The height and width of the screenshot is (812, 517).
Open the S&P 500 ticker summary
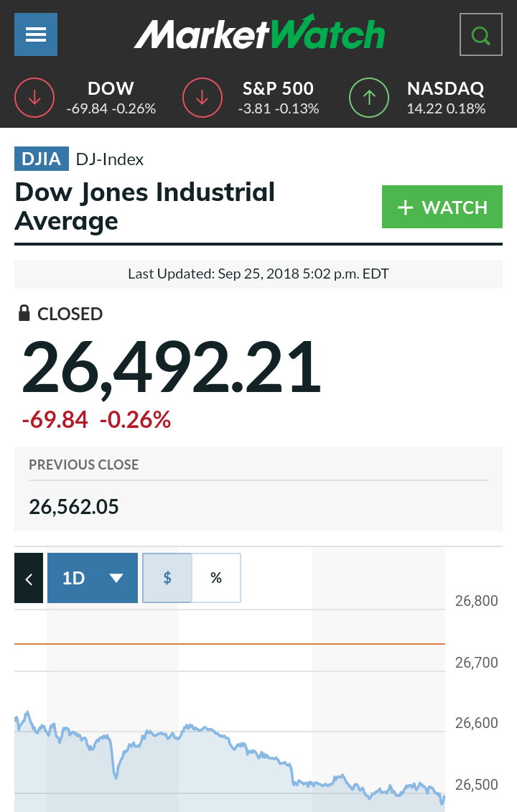point(278,98)
